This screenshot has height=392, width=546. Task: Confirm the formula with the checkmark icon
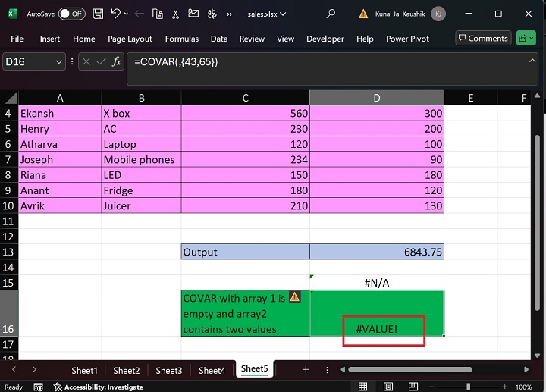coord(101,62)
